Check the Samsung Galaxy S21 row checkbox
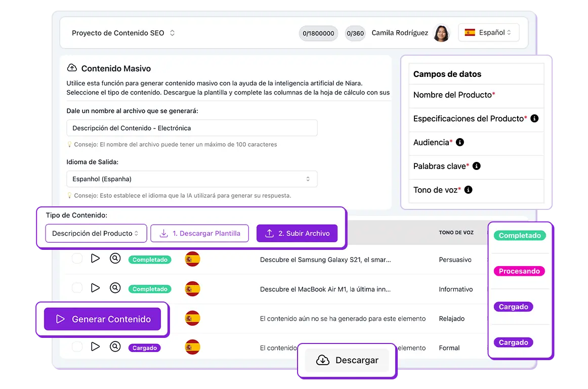Viewport: 588px width, 389px height. tap(77, 259)
